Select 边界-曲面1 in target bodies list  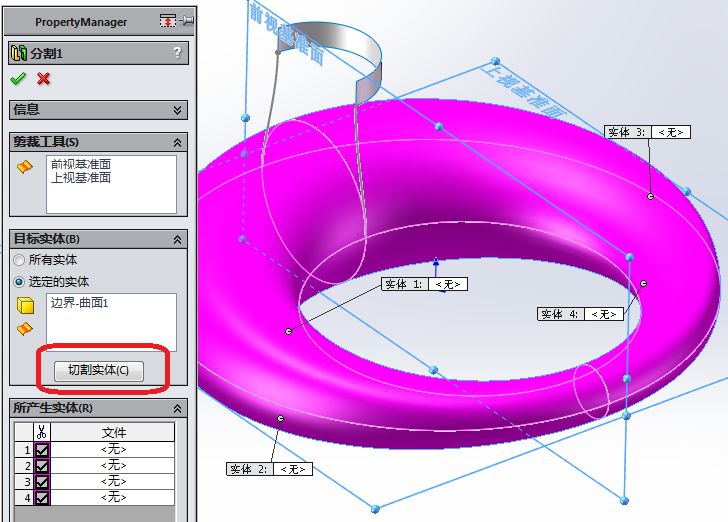(79, 303)
